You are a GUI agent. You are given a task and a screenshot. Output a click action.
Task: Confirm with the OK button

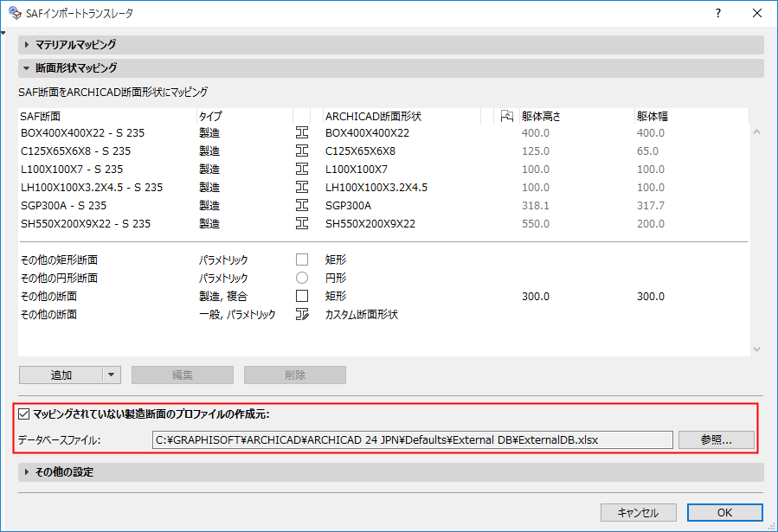(x=724, y=513)
